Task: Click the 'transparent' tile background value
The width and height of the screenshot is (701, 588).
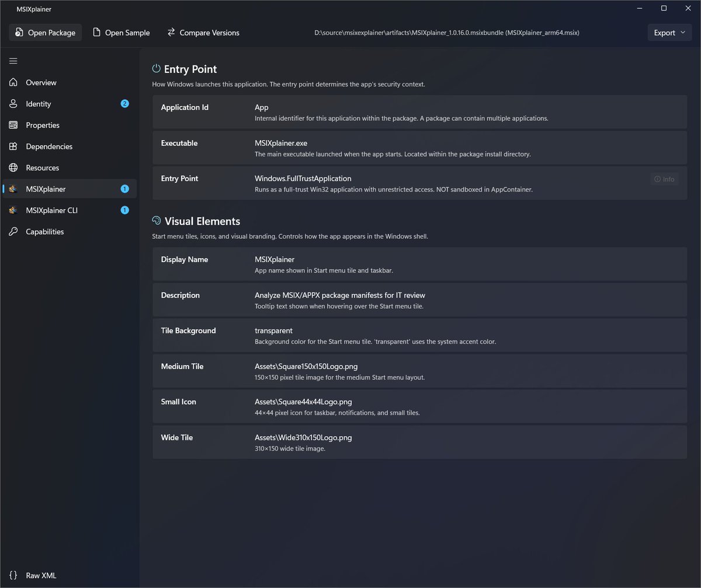Action: [x=273, y=330]
